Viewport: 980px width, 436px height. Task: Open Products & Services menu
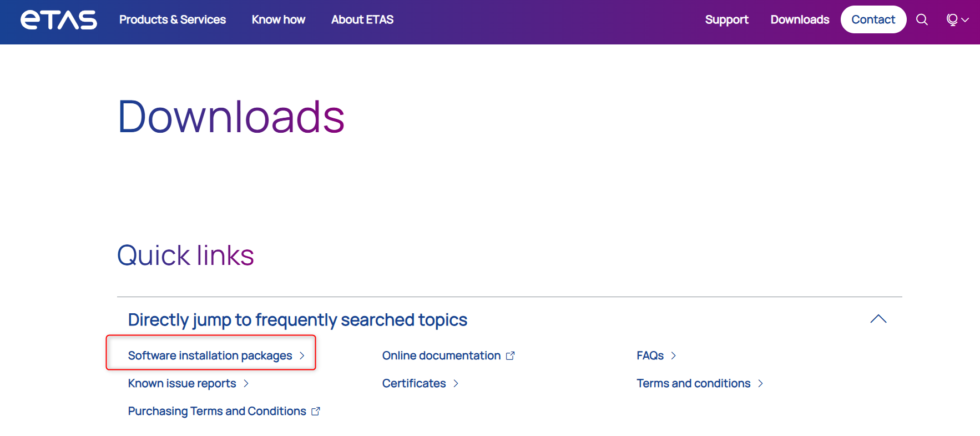click(173, 20)
